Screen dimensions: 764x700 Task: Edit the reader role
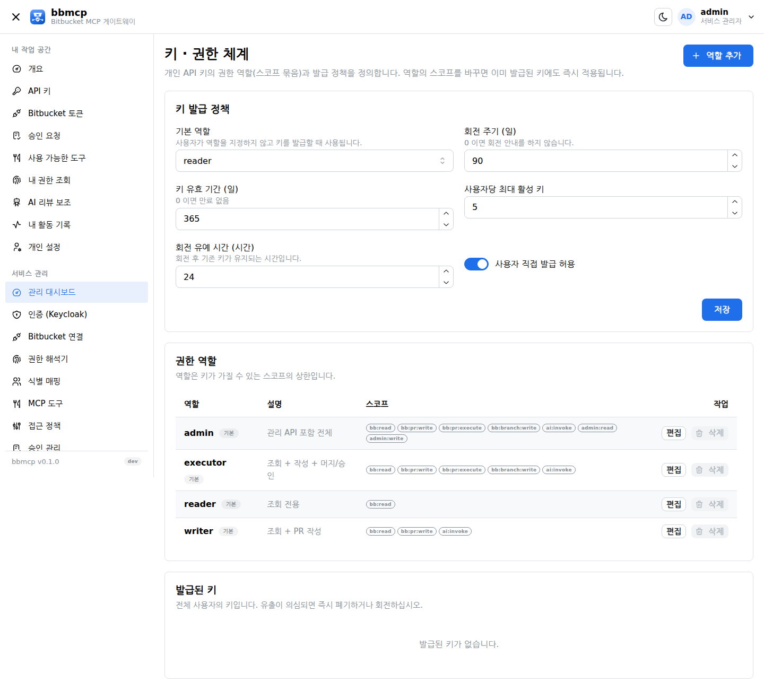point(674,504)
